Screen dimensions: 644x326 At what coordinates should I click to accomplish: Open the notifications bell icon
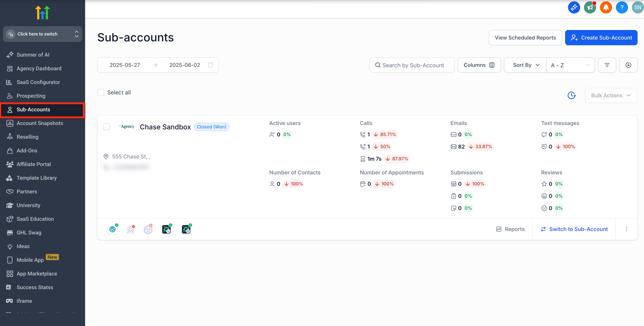click(606, 8)
